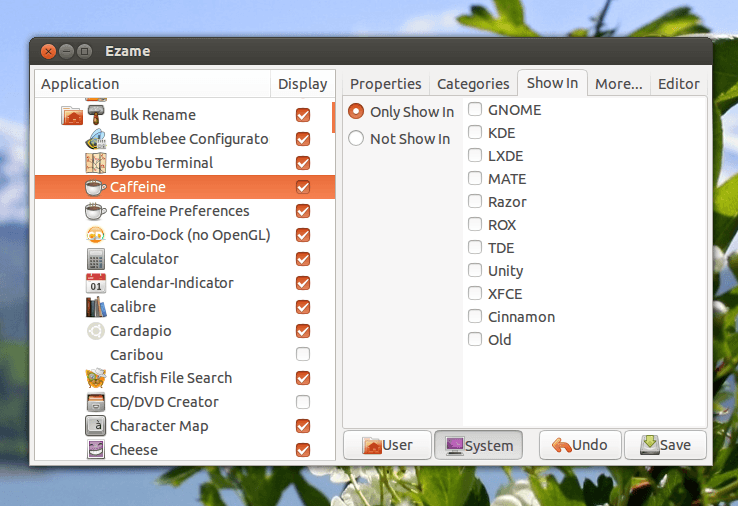Click the Calendar-Indicator icon

coord(96,283)
